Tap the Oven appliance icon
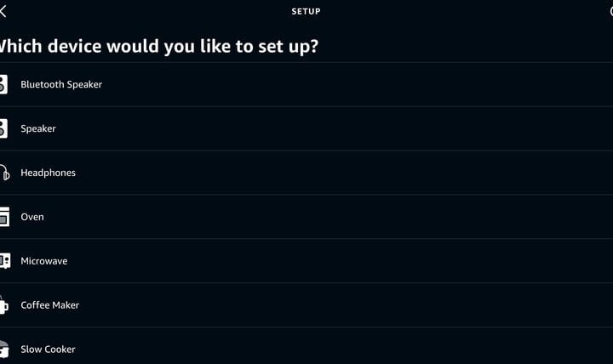This screenshot has width=613, height=364. [x=4, y=217]
